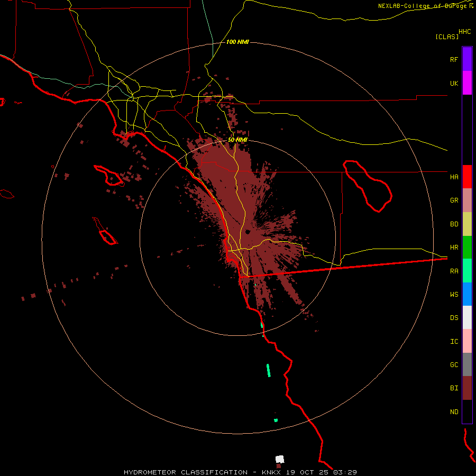This screenshot has width=476, height=476.
Task: Click the BI brown legend swatch
Action: pos(467,388)
